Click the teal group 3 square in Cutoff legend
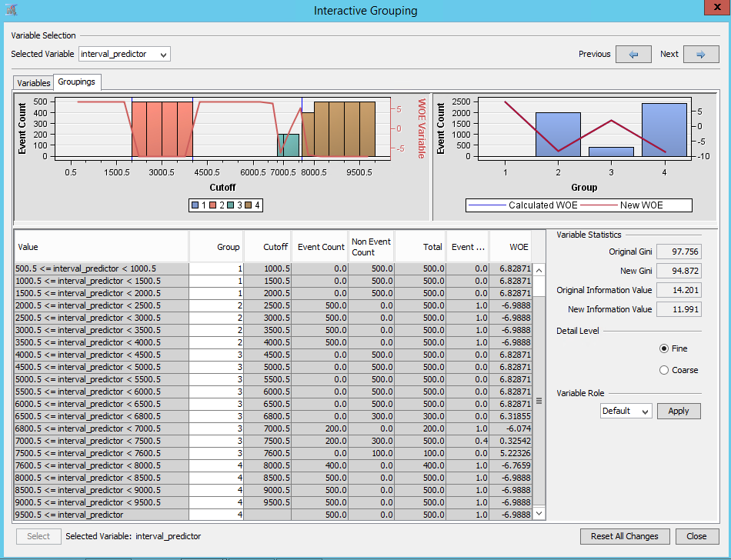Image resolution: width=731 pixels, height=560 pixels. (229, 205)
